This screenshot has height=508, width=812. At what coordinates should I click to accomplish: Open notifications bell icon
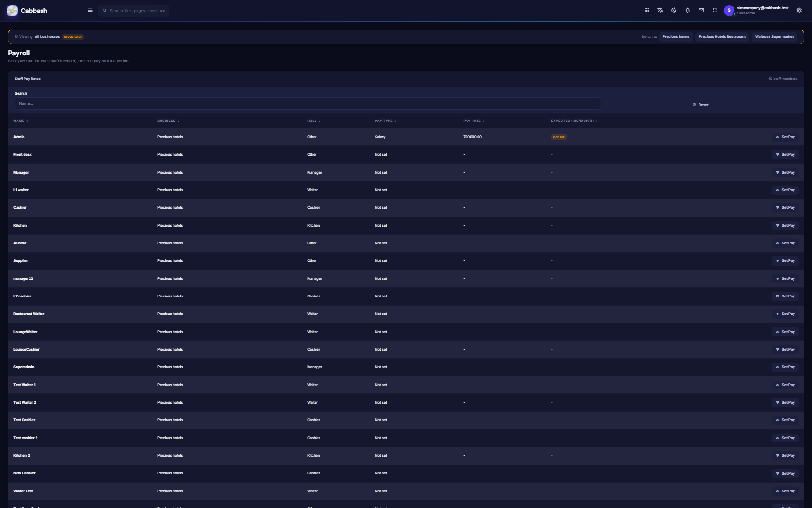point(687,11)
